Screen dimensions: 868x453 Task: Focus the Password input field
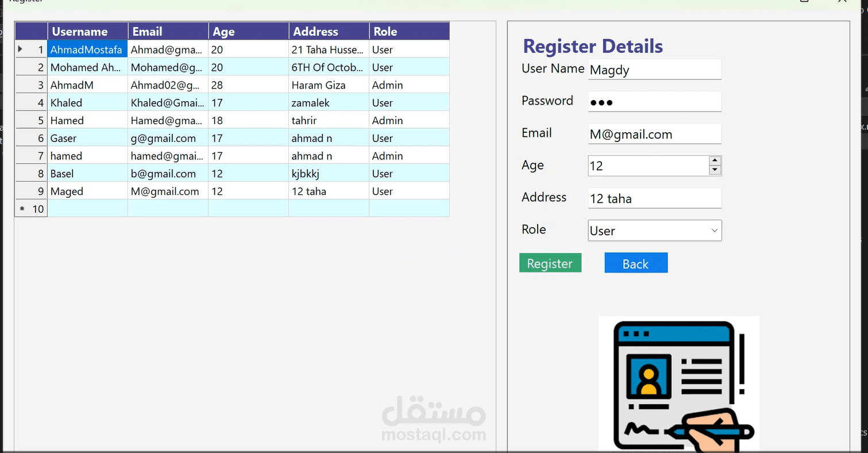point(655,102)
